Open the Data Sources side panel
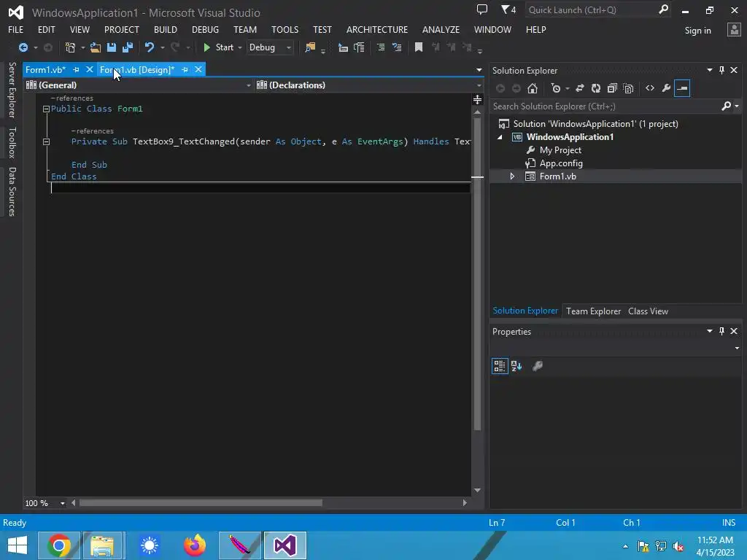The image size is (747, 560). coord(12,192)
